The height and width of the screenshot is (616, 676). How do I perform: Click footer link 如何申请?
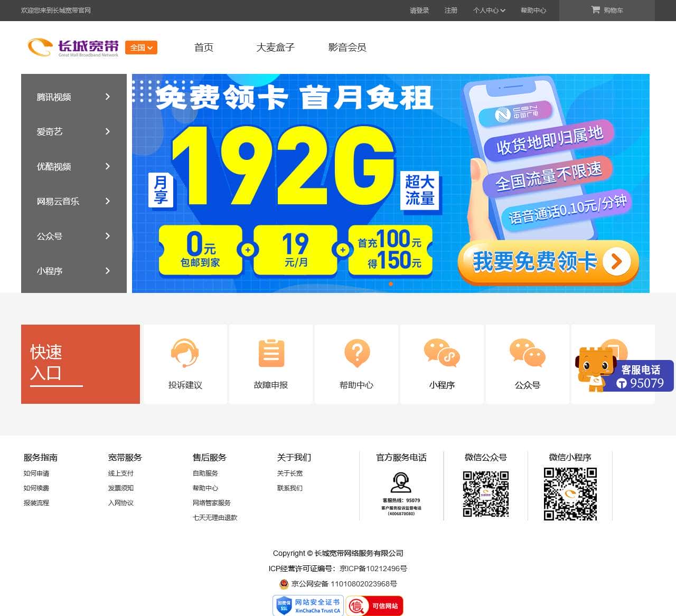(x=36, y=473)
